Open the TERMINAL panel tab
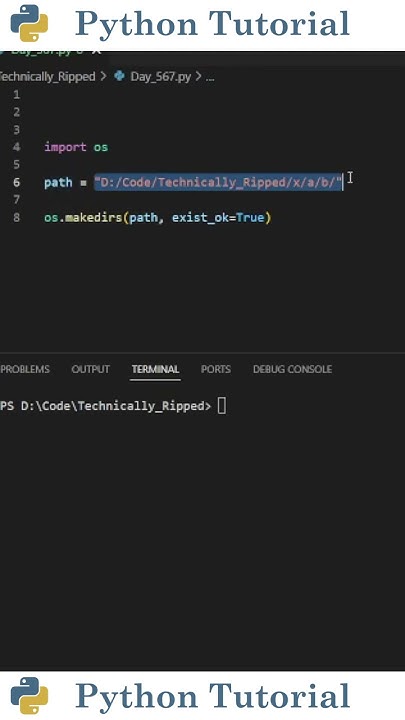 click(155, 369)
